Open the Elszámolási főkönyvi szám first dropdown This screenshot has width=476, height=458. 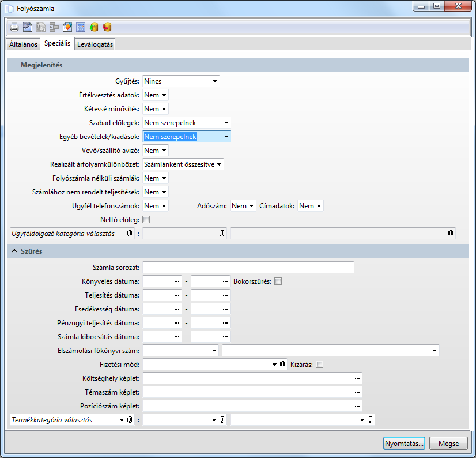click(180, 351)
